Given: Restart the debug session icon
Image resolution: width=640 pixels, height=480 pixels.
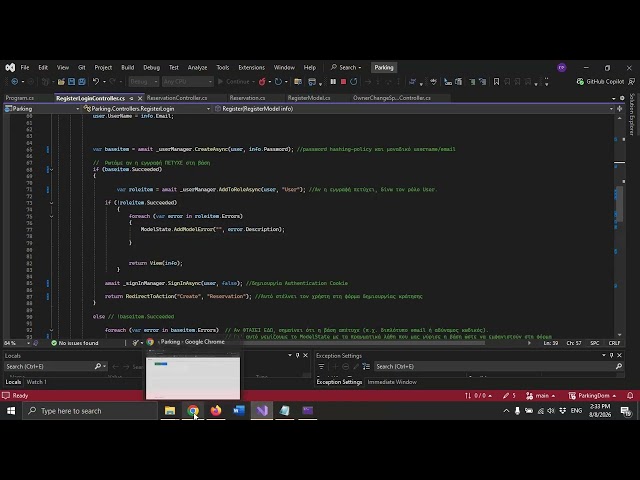Looking at the screenshot, I should [353, 82].
